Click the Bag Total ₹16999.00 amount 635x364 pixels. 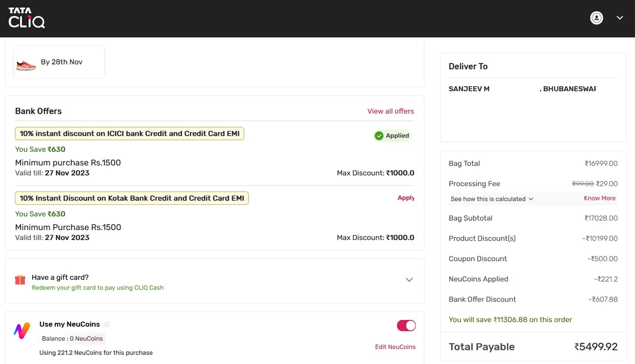601,164
